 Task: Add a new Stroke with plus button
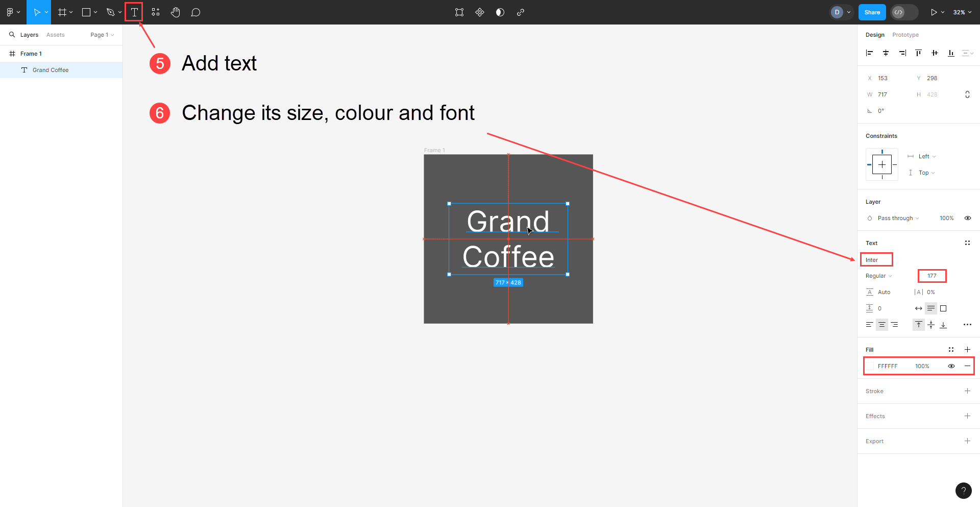tap(967, 391)
